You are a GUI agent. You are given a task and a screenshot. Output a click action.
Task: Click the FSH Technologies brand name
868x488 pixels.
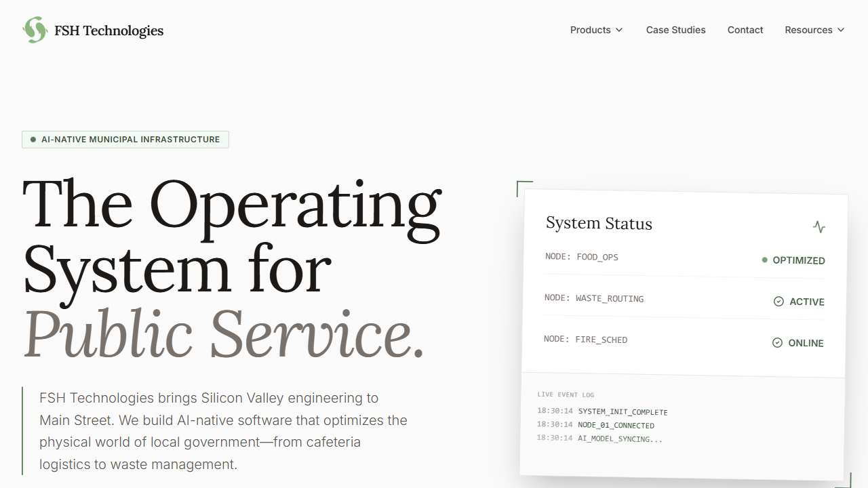tap(108, 30)
